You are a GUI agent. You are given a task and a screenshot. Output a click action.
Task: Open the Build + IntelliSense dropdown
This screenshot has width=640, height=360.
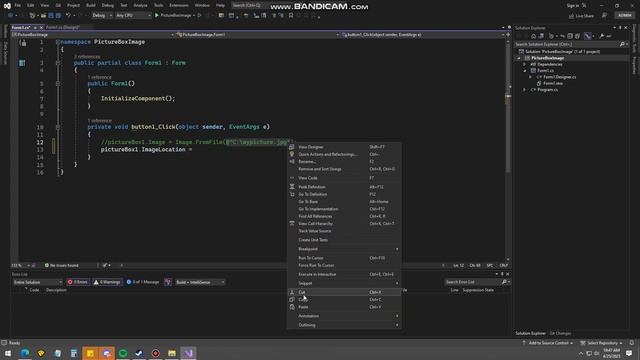click(x=200, y=282)
